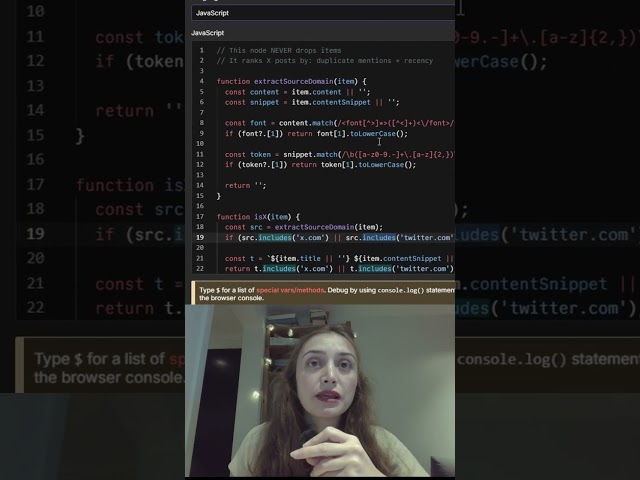Click the 'const src = extractSourceDomain(item);' line
This screenshot has width=640, height=480.
click(304, 227)
